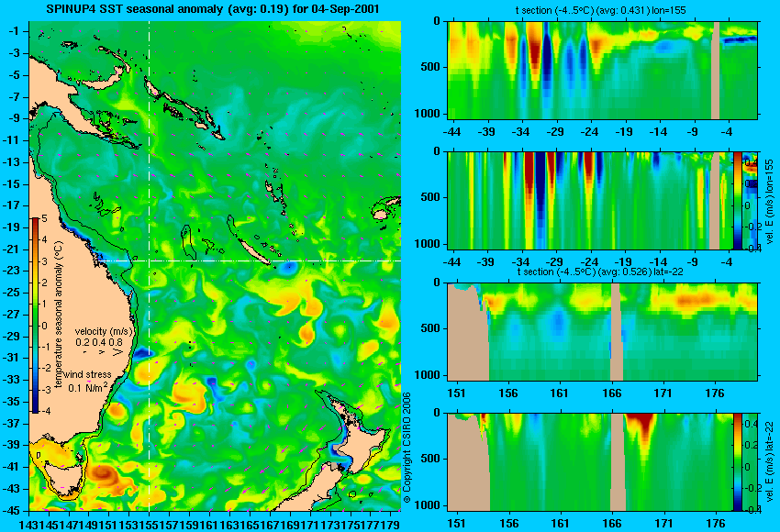Click the 'velocity (m/s)' legend label
Image resolution: width=780 pixels, height=532 pixels.
point(105,331)
